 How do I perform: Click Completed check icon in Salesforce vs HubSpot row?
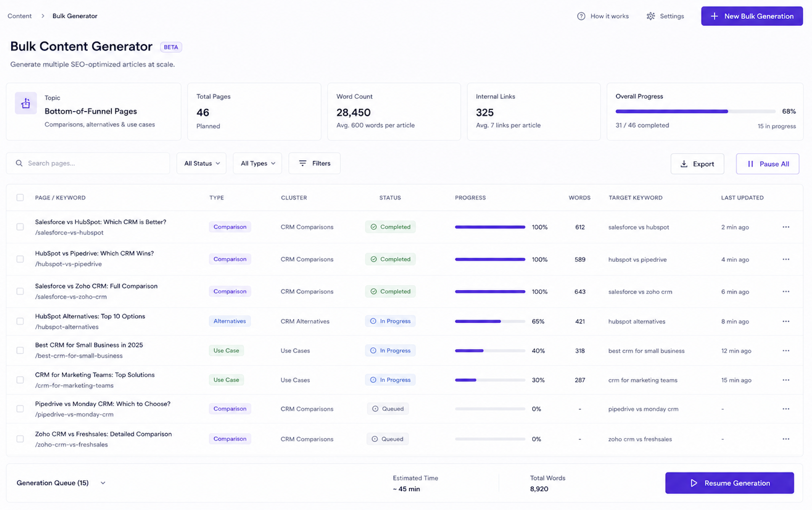(x=374, y=227)
